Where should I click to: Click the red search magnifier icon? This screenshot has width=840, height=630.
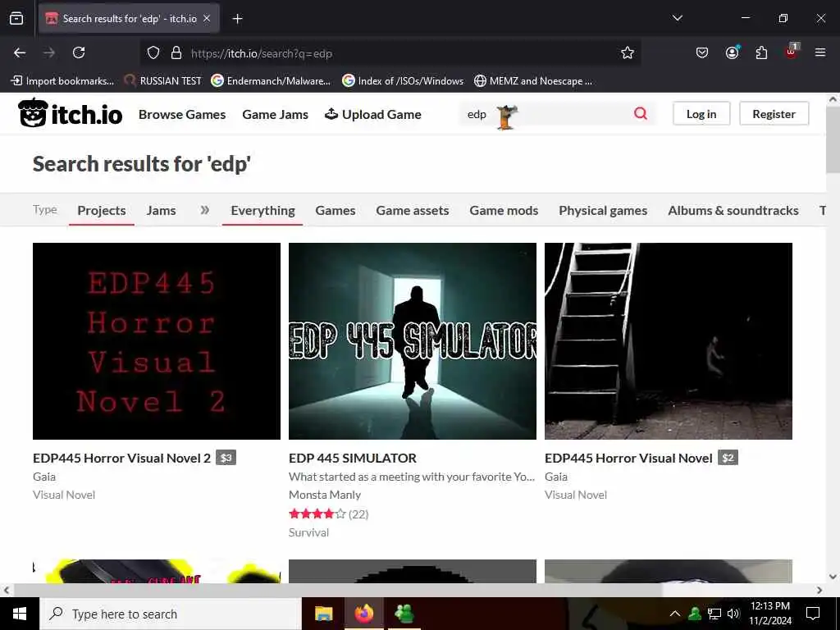click(640, 113)
